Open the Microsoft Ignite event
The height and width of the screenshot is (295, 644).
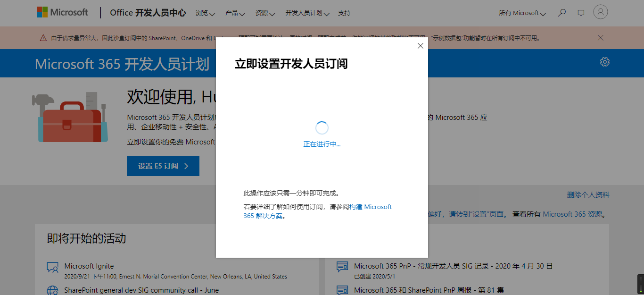click(89, 266)
